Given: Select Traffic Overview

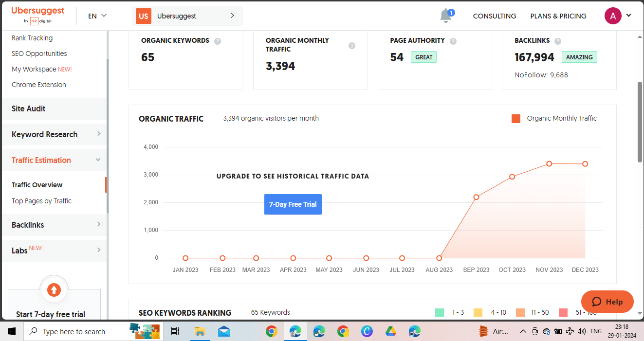Looking at the screenshot, I should (x=37, y=185).
